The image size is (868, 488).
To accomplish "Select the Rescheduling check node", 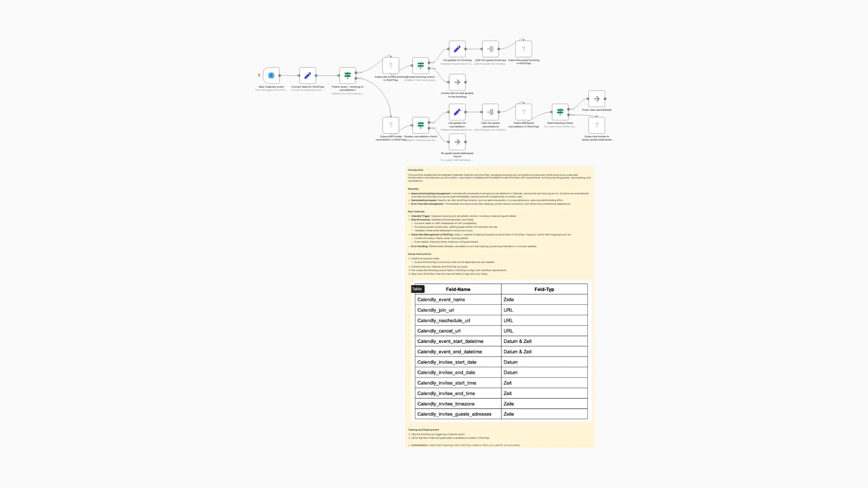I will (x=560, y=112).
